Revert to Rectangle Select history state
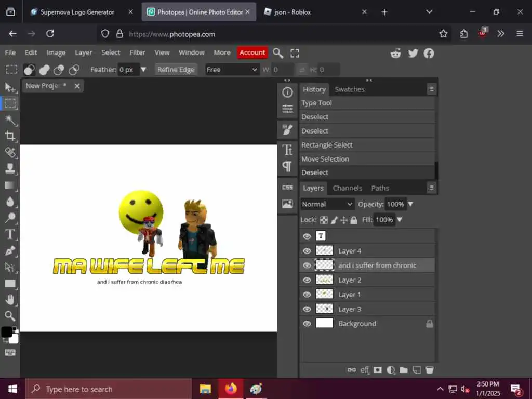Image resolution: width=532 pixels, height=399 pixels. coord(367,145)
